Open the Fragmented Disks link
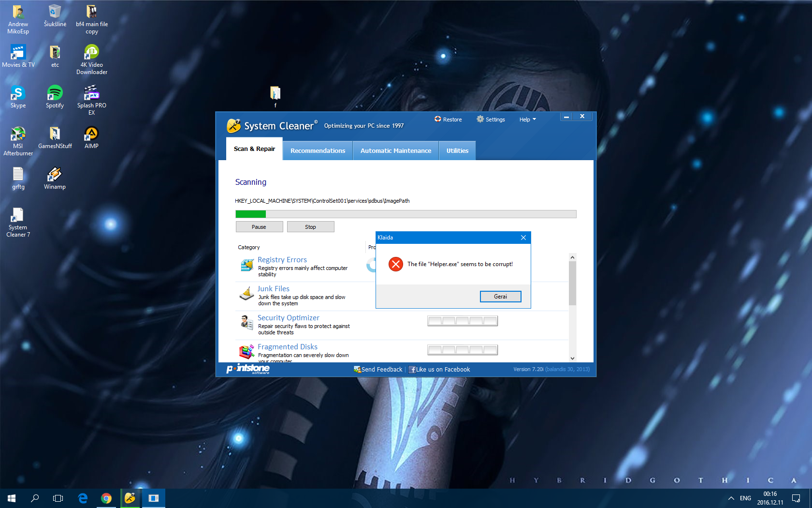Viewport: 812px width, 508px height. pos(288,347)
